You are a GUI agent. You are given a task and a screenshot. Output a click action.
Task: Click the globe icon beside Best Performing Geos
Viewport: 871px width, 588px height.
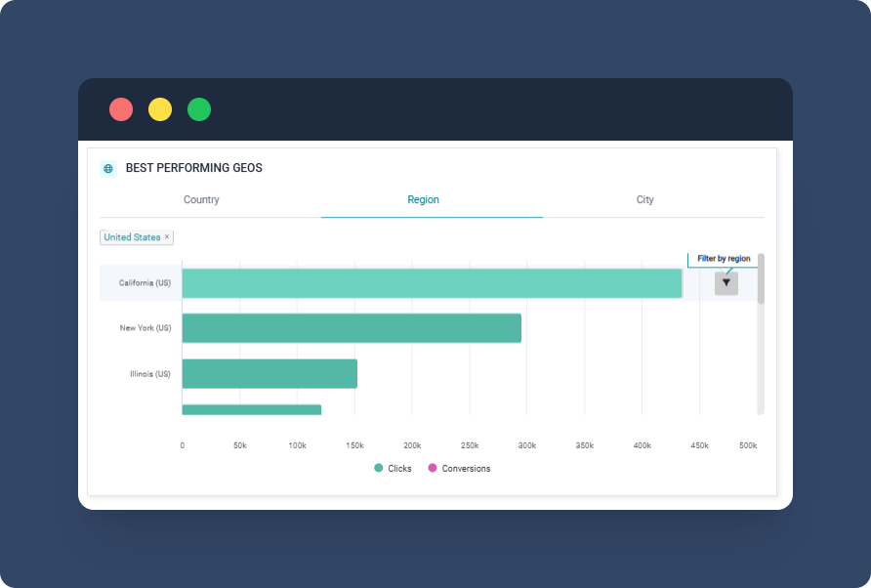click(108, 168)
